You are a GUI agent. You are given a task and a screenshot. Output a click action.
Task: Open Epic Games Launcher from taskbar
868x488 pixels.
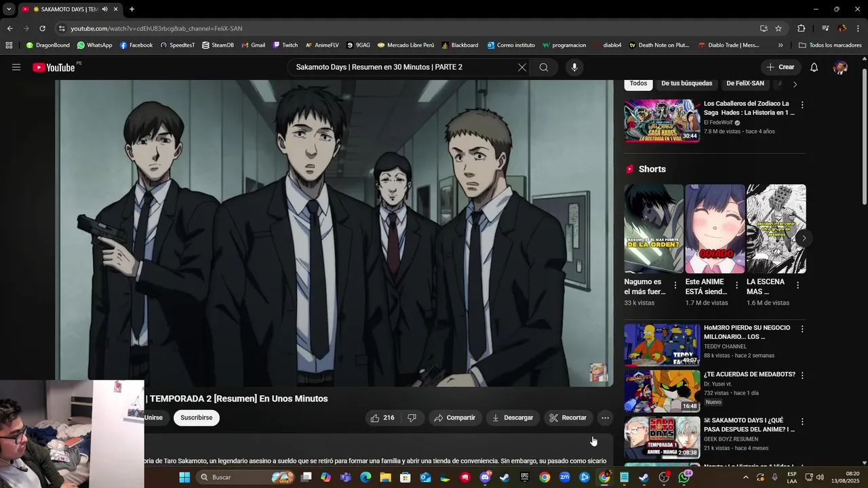(x=524, y=477)
